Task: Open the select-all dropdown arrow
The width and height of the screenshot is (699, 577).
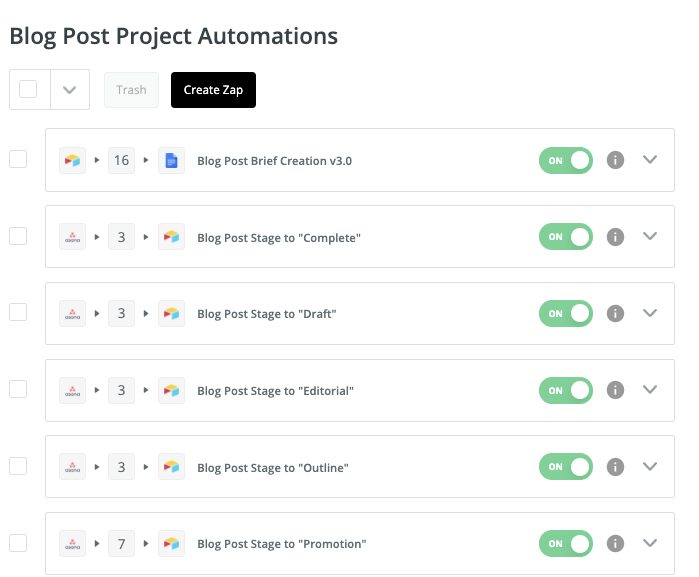Action: coord(69,90)
